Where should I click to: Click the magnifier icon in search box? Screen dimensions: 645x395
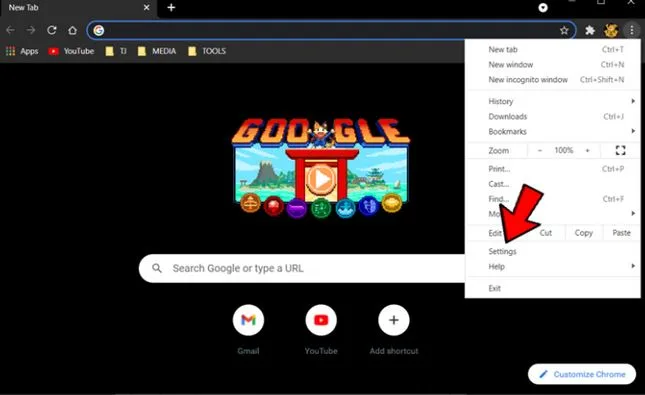pos(157,268)
